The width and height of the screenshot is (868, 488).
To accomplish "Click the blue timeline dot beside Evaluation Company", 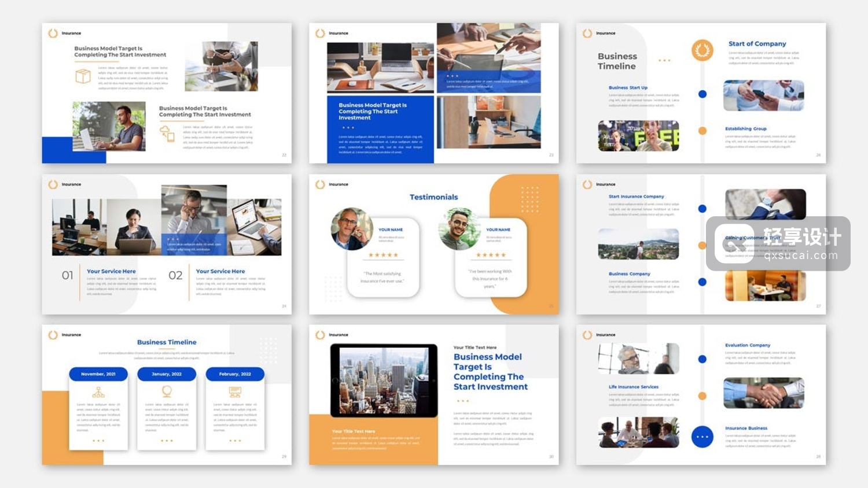I will [703, 359].
